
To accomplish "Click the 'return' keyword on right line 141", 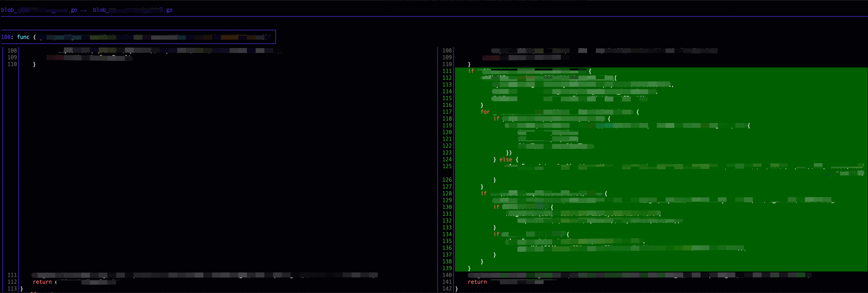I will point(477,282).
